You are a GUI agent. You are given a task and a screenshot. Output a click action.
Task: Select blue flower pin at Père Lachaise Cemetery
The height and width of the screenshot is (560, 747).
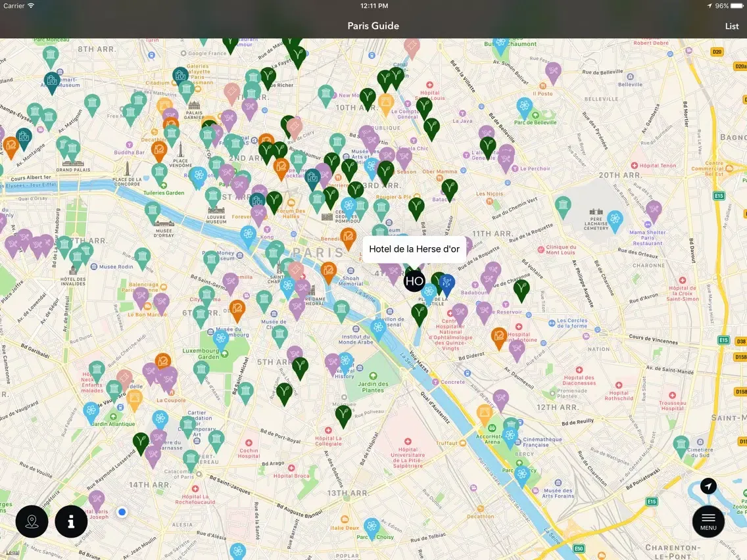pyautogui.click(x=615, y=220)
